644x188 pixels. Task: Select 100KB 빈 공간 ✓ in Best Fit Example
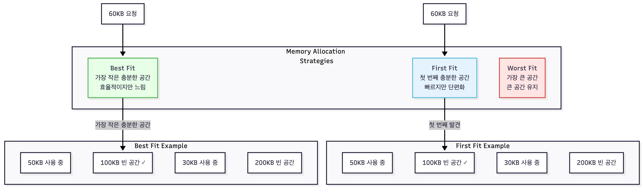click(123, 163)
